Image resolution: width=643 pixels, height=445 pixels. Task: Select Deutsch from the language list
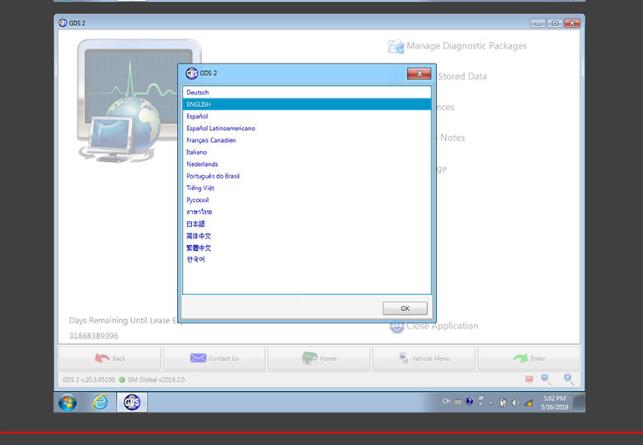pos(198,92)
